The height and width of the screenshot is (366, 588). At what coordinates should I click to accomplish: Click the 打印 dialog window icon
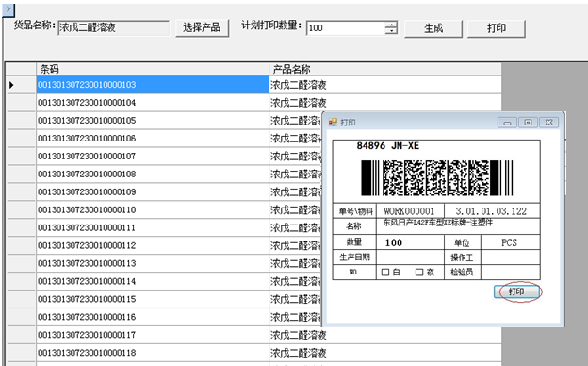click(x=333, y=123)
